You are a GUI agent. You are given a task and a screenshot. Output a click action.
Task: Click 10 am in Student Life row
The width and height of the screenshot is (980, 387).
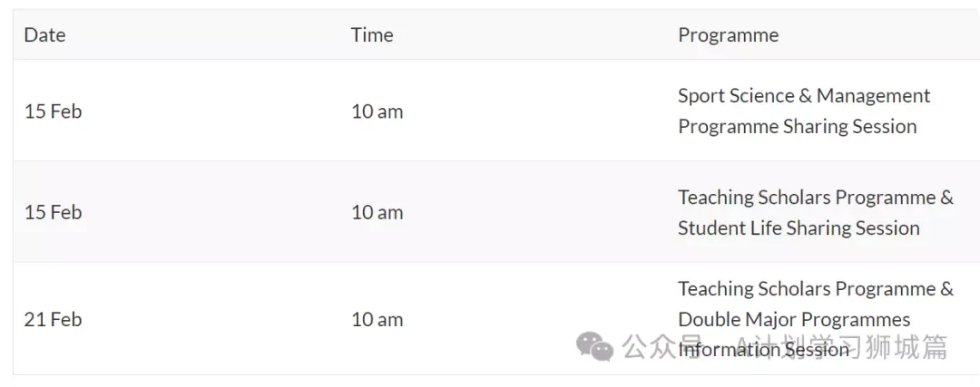377,212
